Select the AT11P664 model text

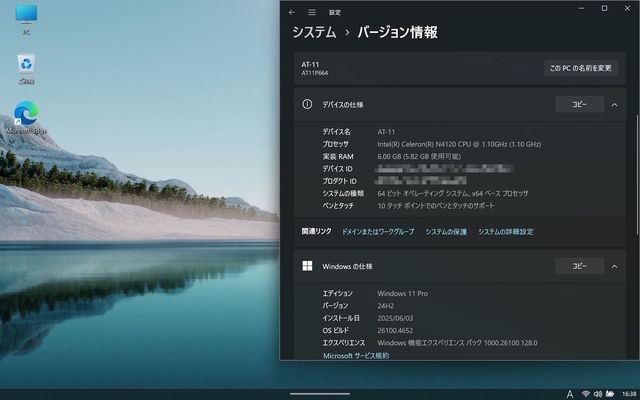point(315,73)
